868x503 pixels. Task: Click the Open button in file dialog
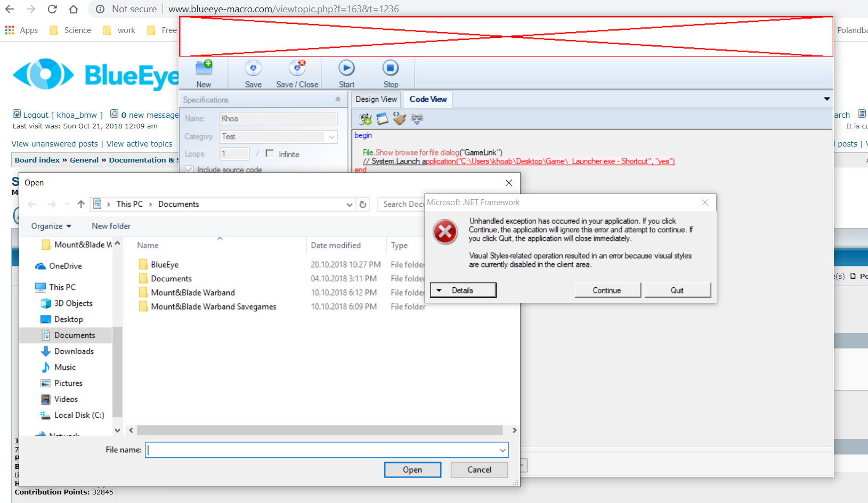[x=412, y=469]
